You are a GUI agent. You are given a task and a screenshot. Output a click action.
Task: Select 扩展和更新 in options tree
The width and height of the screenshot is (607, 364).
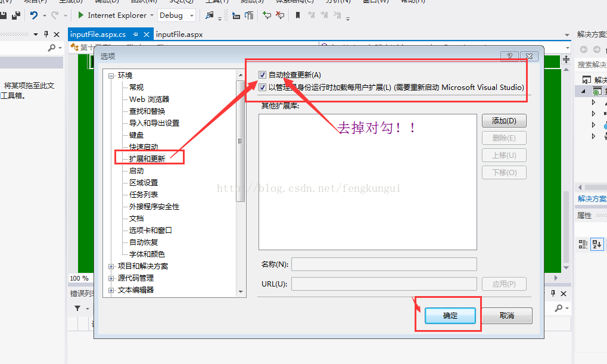click(147, 158)
